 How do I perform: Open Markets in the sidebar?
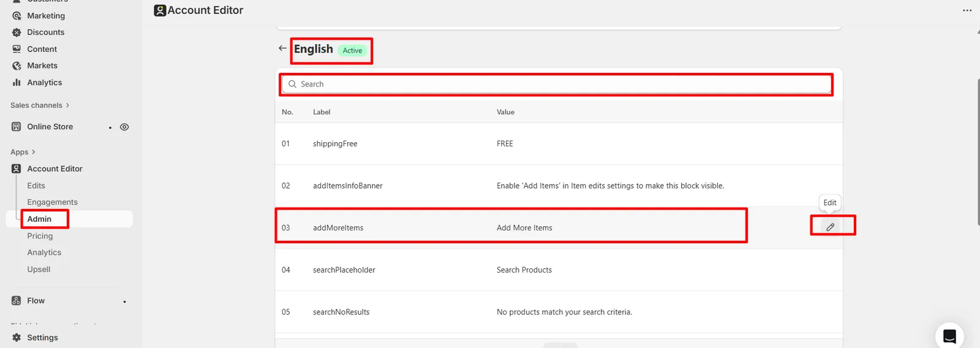[42, 66]
